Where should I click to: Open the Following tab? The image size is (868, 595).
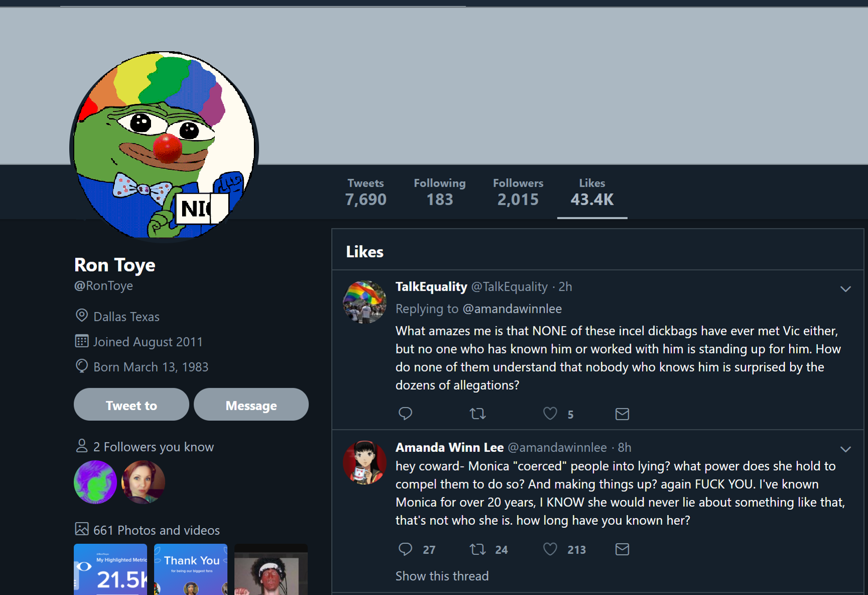tap(440, 192)
